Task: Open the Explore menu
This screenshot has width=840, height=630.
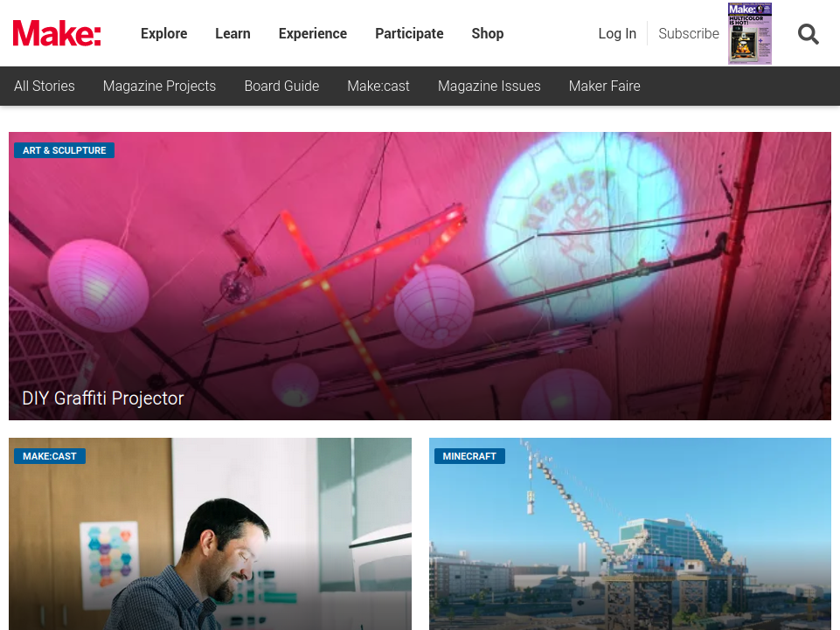Action: (164, 33)
